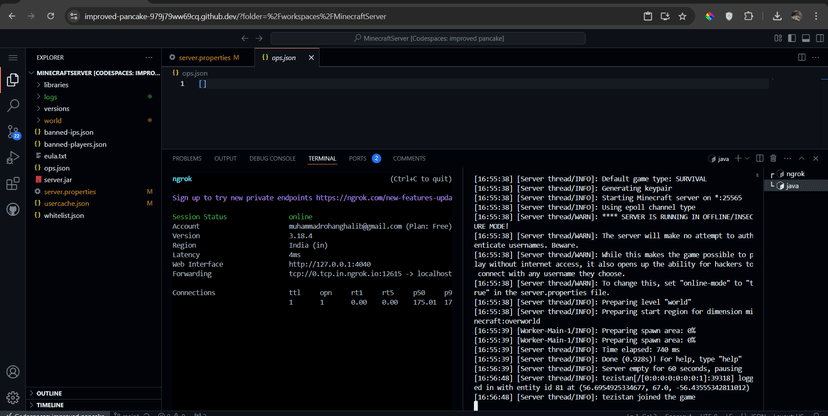Split the ops.json editor to the right

point(801,58)
